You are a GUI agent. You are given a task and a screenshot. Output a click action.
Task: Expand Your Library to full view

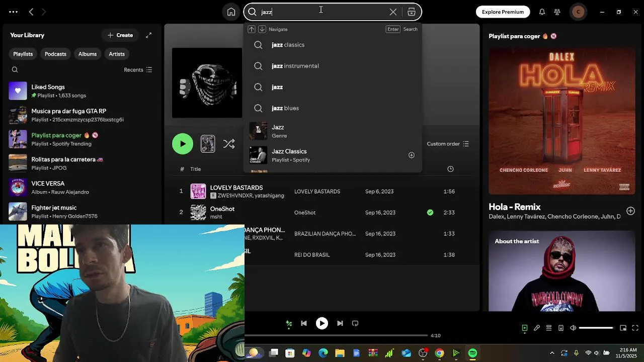pyautogui.click(x=148, y=35)
